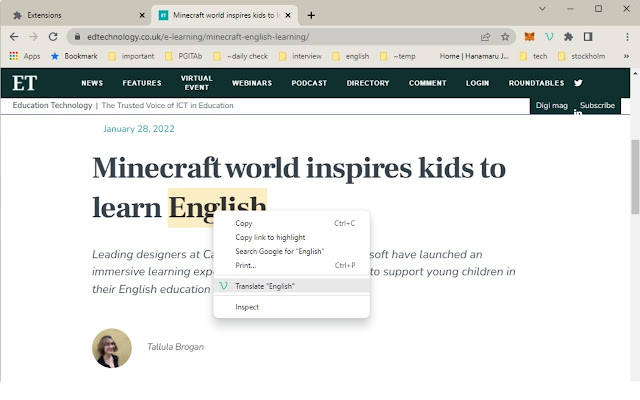Click the browser forward arrow
This screenshot has width=640, height=400.
coord(33,37)
